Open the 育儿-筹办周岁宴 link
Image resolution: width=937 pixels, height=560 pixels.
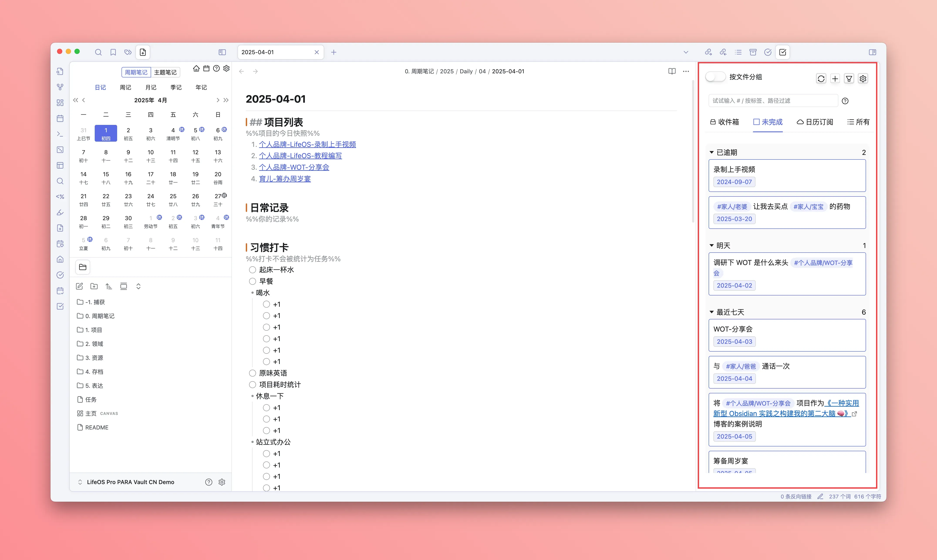point(285,178)
